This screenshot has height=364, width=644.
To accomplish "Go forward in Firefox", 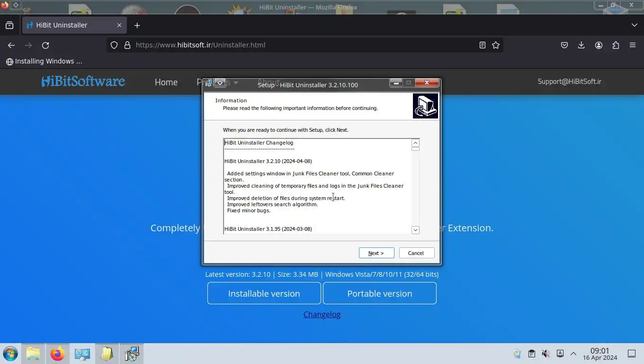I will (x=28, y=45).
